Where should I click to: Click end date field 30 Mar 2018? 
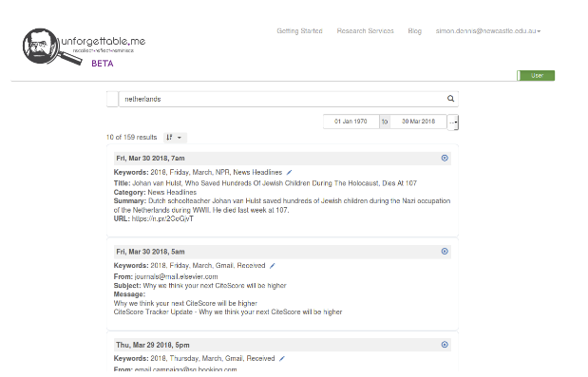419,122
